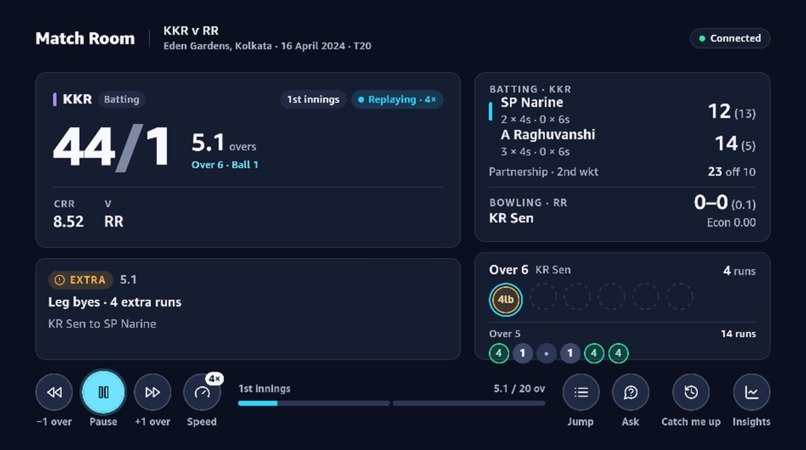The image size is (806, 450).
Task: Click the fifth ball (4) of Over 5
Action: [594, 353]
